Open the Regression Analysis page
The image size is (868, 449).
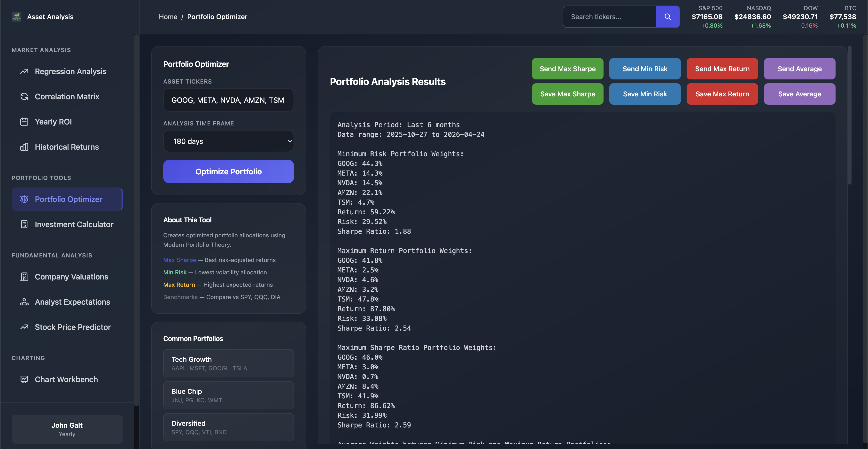(67, 71)
